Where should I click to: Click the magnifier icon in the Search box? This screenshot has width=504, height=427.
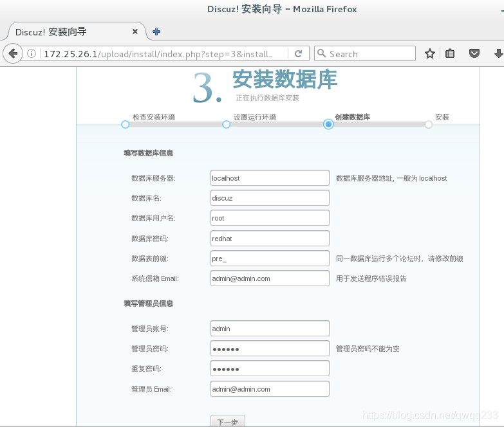tap(321, 53)
